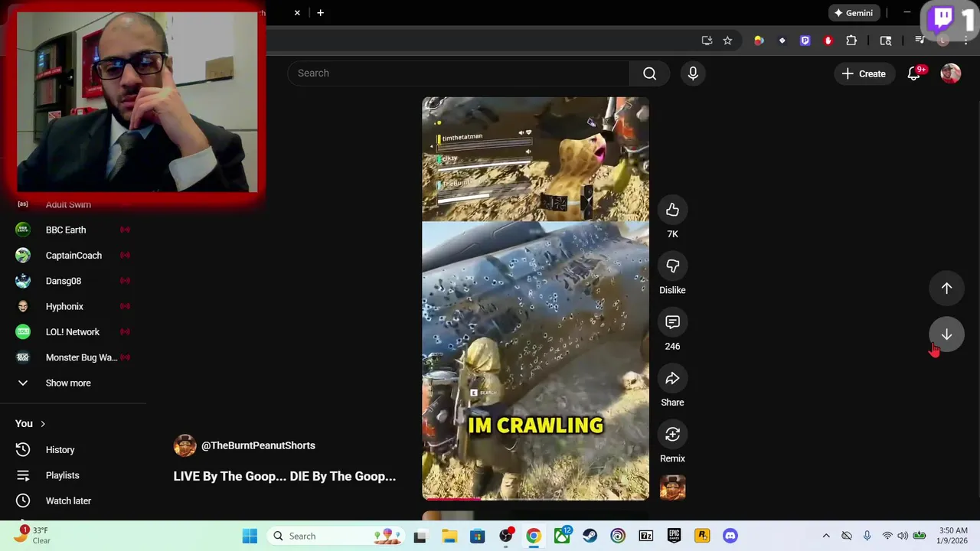Like the Short with thumbs-up button
The image size is (980, 551).
point(672,210)
